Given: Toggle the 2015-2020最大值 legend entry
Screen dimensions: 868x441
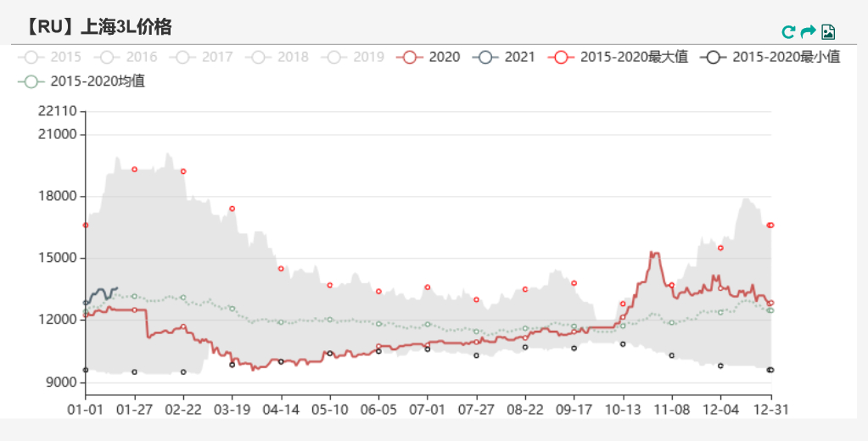Looking at the screenshot, I should pyautogui.click(x=618, y=57).
